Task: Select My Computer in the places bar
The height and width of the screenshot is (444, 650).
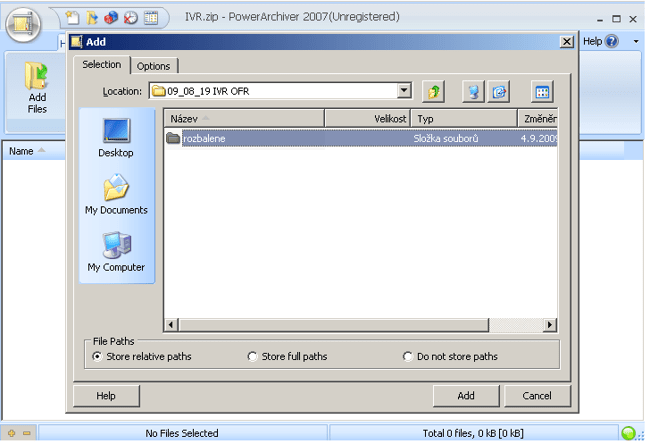Action: [116, 252]
